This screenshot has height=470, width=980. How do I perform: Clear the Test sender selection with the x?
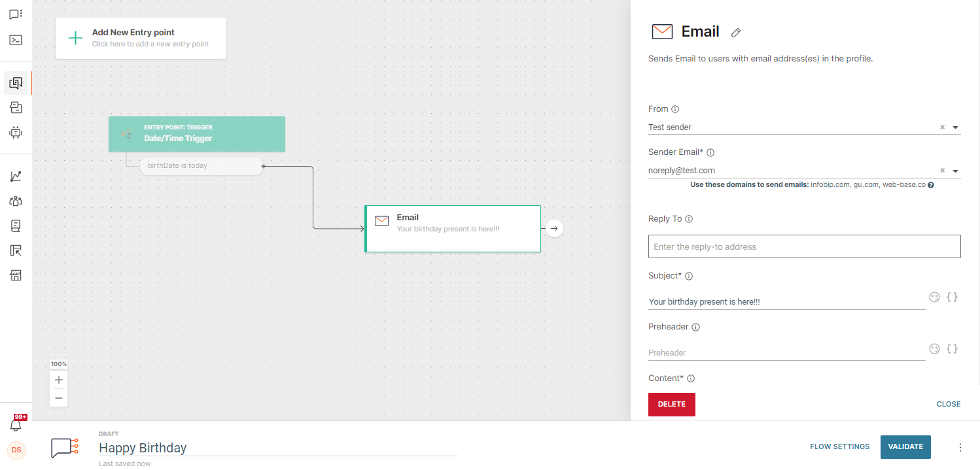coord(942,127)
